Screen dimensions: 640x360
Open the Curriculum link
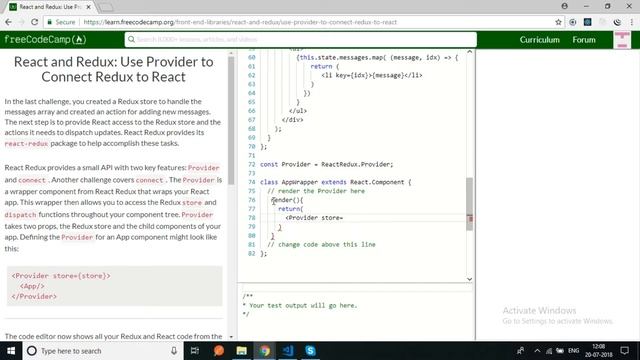(x=539, y=40)
